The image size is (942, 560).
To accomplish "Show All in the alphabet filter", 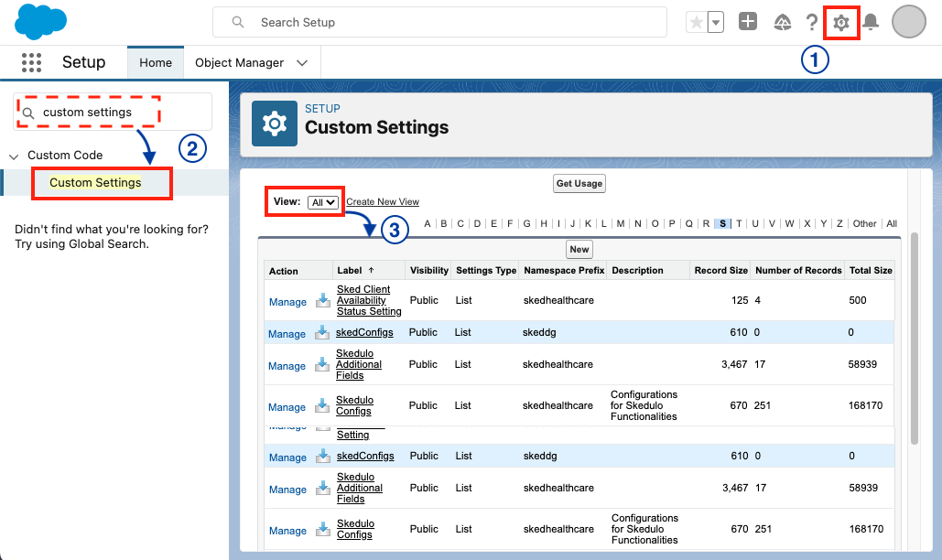I will (x=892, y=224).
